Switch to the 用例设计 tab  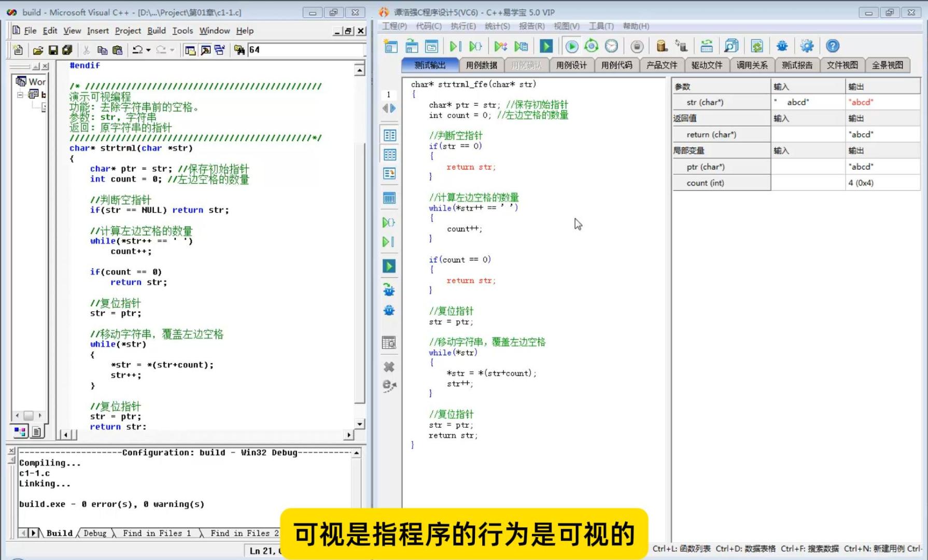coord(571,65)
